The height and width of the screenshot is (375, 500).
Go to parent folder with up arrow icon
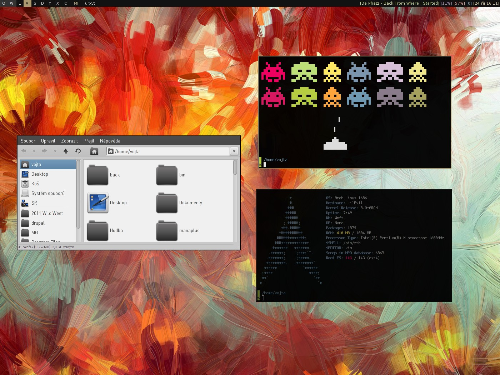tap(66, 151)
